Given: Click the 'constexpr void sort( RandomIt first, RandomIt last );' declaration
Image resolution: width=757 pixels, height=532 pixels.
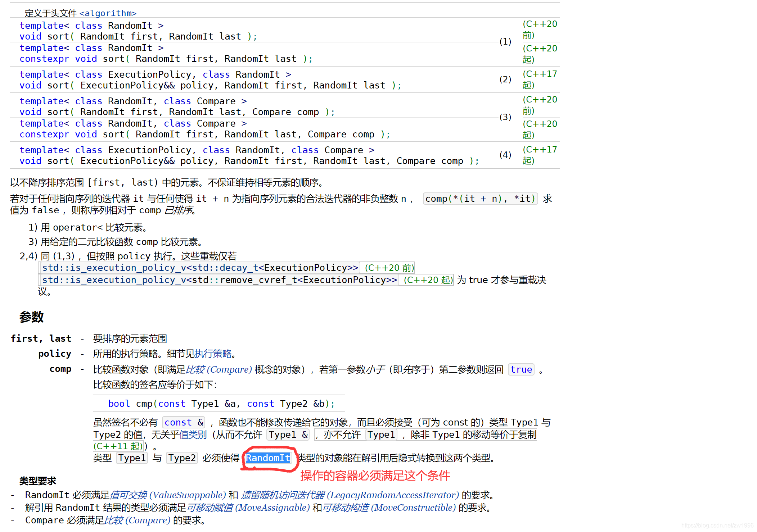Looking at the screenshot, I should click(166, 59).
